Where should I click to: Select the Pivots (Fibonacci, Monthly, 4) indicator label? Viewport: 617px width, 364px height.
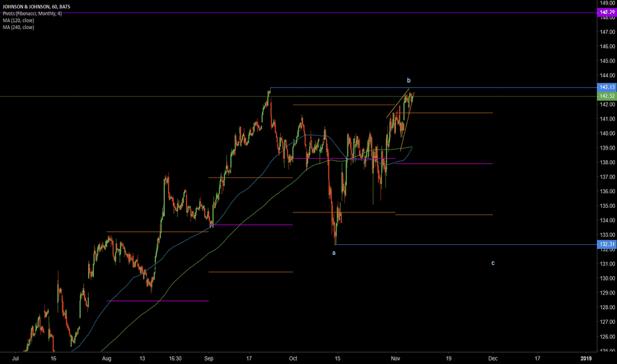coord(32,14)
